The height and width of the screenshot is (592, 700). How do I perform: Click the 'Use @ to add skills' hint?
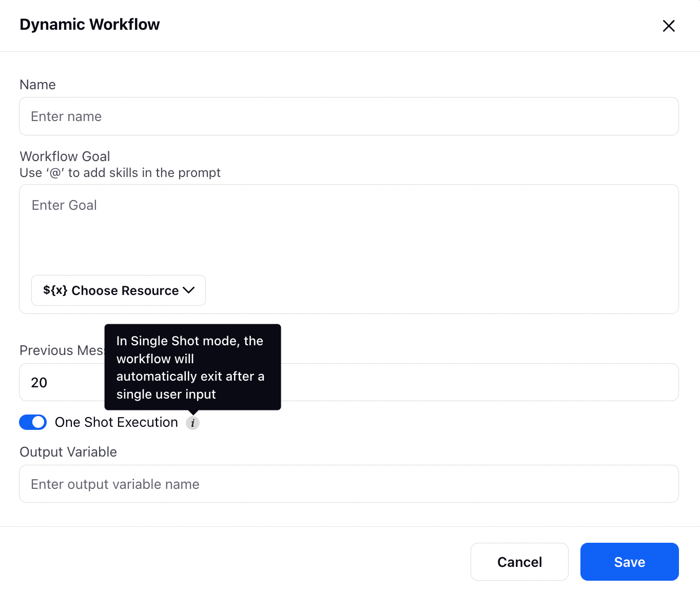point(120,173)
